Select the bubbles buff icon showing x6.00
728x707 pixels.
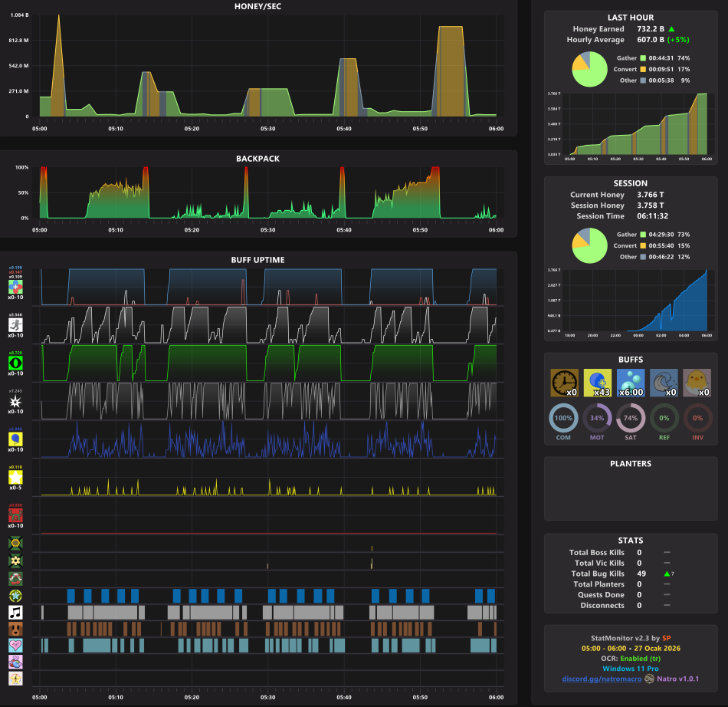pyautogui.click(x=631, y=383)
